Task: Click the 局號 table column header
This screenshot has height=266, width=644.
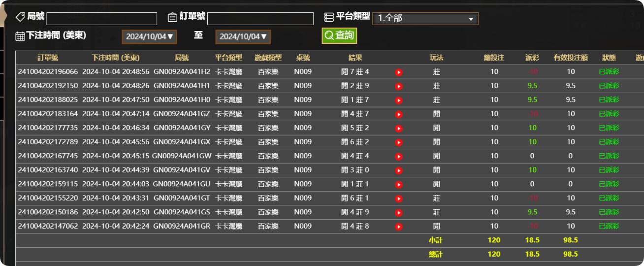Action: tap(182, 58)
